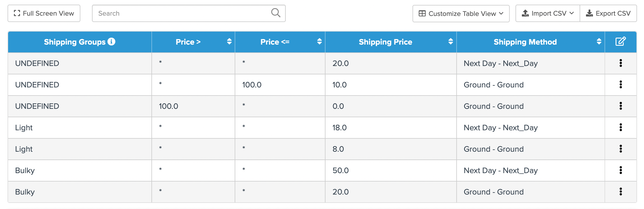Sort by the Price <= column arrows
This screenshot has height=209, width=644.
319,41
